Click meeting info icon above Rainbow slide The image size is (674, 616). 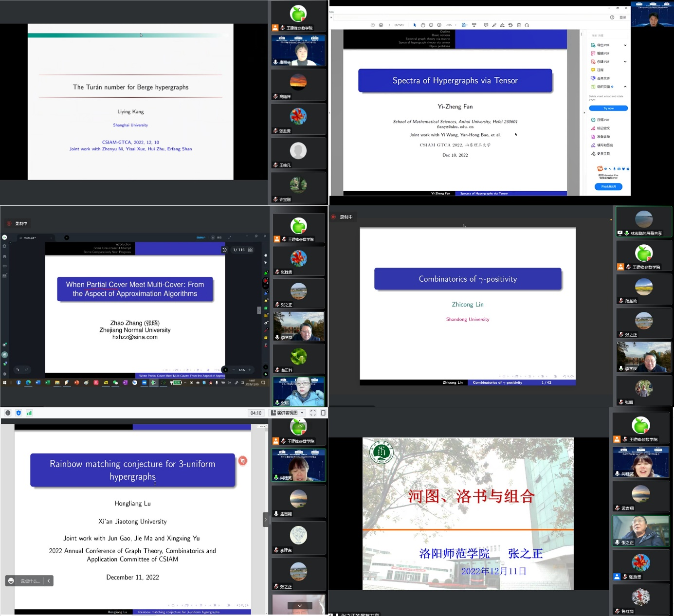coord(8,413)
